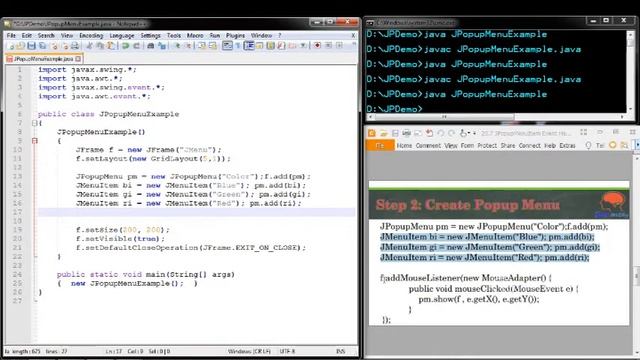Click the Tell me lightbulb in PDF reader

tap(588, 145)
